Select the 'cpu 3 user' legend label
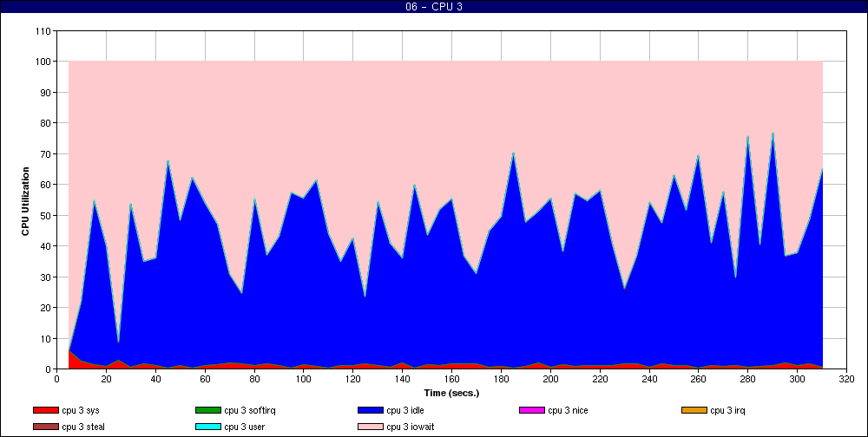 244,427
